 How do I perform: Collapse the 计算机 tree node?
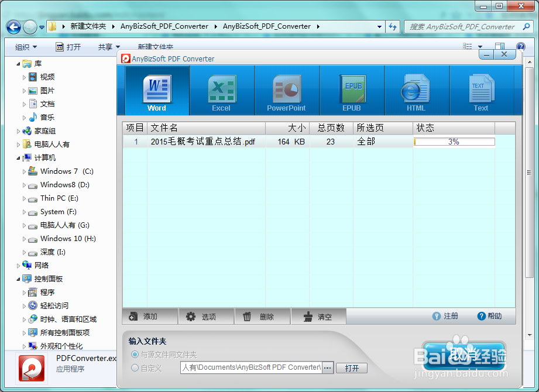[18, 158]
